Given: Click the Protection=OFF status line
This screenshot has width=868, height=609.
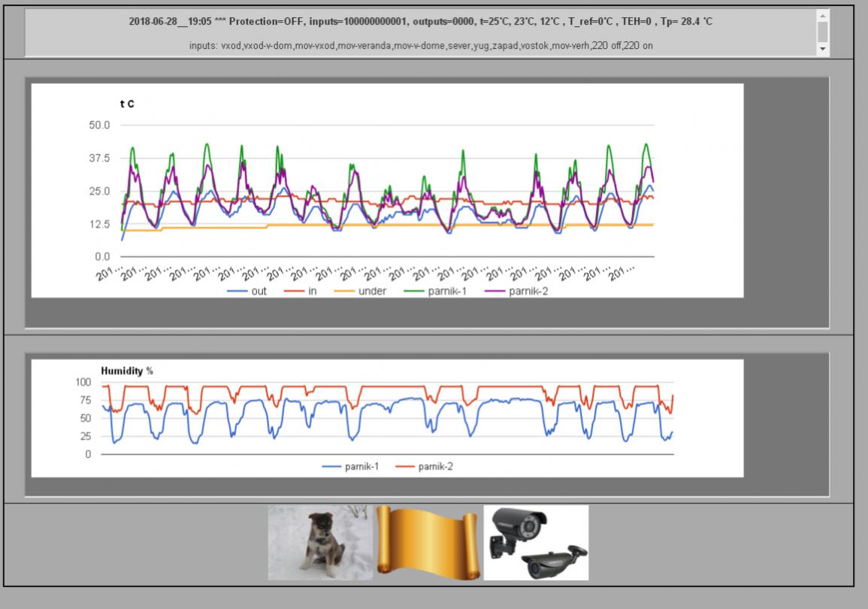Looking at the screenshot, I should (421, 22).
